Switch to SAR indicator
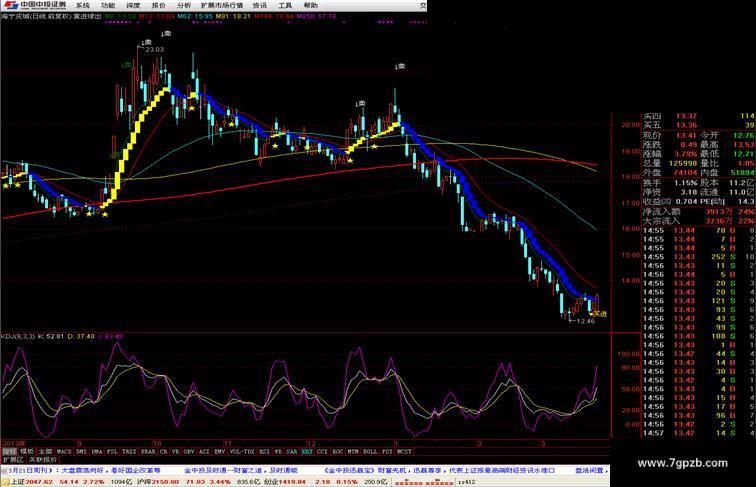 pos(292,452)
